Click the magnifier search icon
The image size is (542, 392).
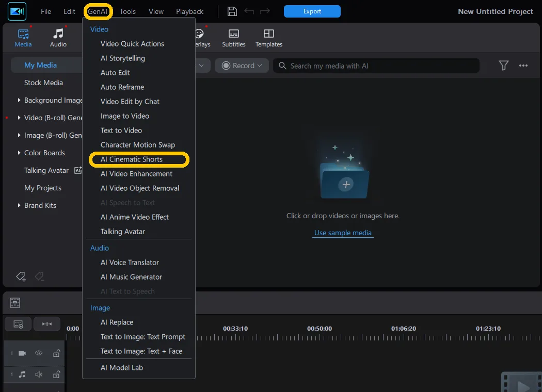pos(282,66)
